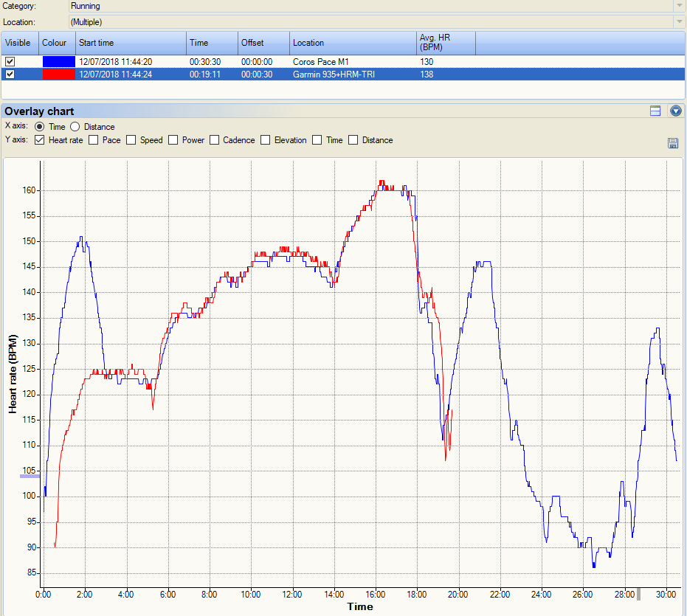Click the Coros Pace M1 location cell

click(321, 62)
